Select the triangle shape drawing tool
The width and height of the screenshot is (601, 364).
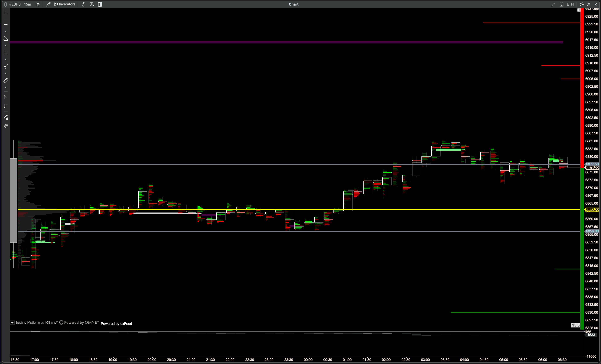pos(6,39)
